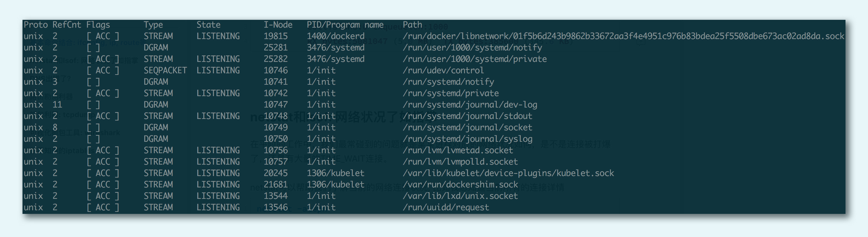The width and height of the screenshot is (868, 237).
Task: Select the PID/Program name header
Action: pyautogui.click(x=345, y=25)
